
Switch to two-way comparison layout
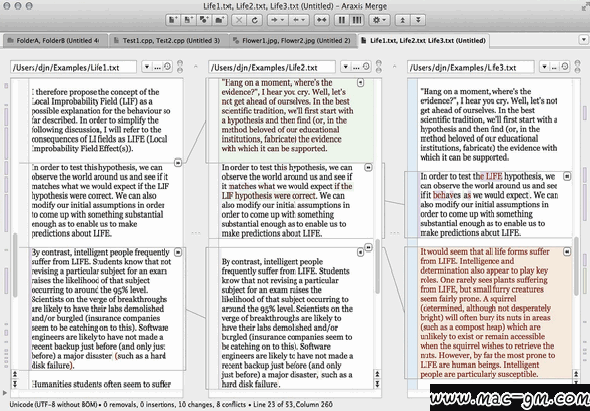(342, 20)
